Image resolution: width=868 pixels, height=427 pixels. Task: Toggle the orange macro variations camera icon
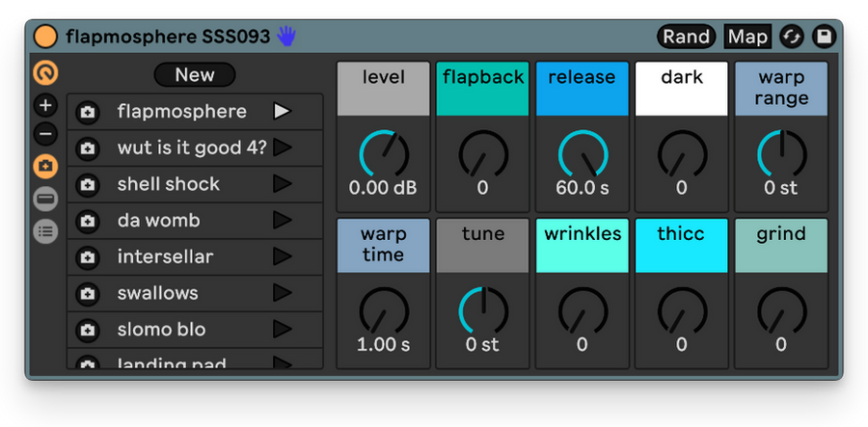(45, 166)
